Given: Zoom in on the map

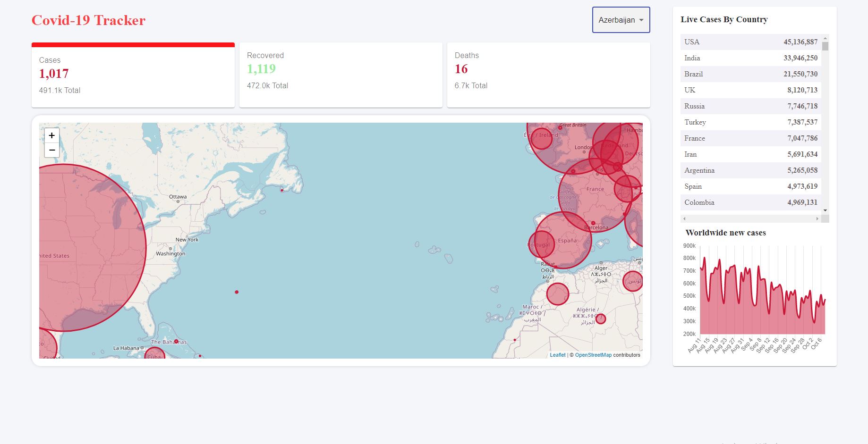Looking at the screenshot, I should [x=52, y=135].
